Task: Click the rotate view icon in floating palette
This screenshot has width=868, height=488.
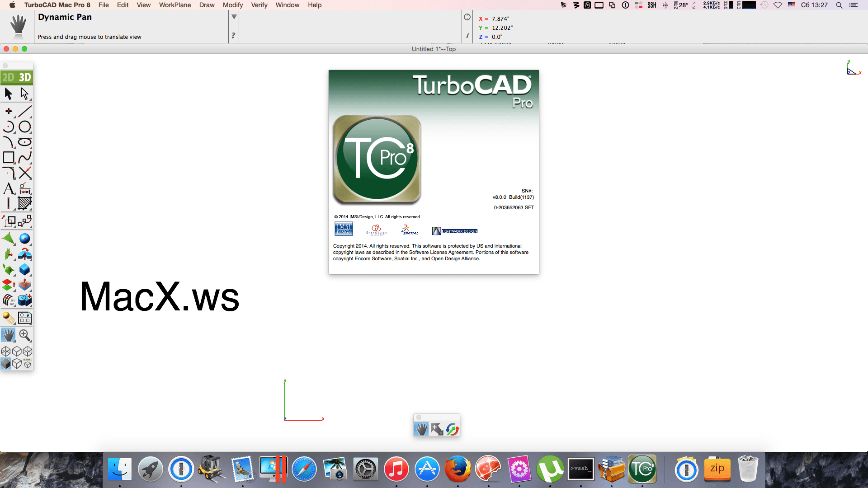Action: (452, 429)
